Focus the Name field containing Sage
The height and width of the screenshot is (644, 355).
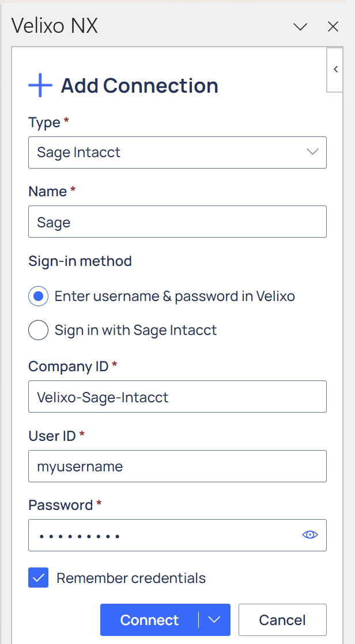177,222
